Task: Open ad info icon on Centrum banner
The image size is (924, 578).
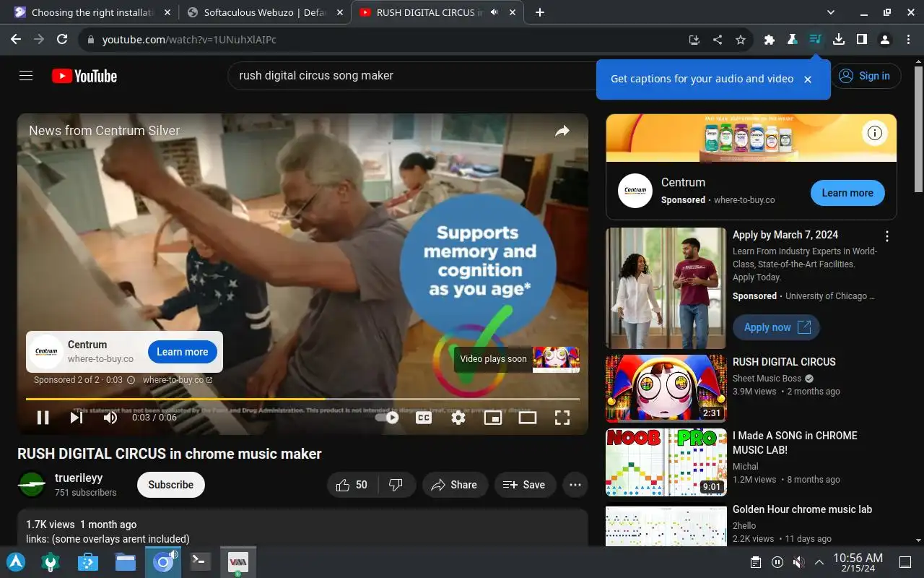Action: coord(875,133)
